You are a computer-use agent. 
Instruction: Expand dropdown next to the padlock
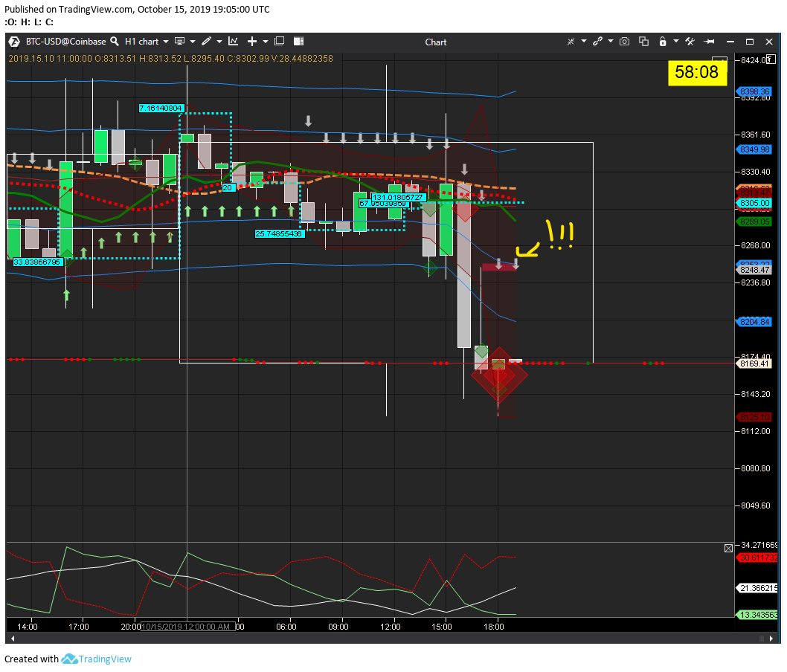click(x=676, y=41)
